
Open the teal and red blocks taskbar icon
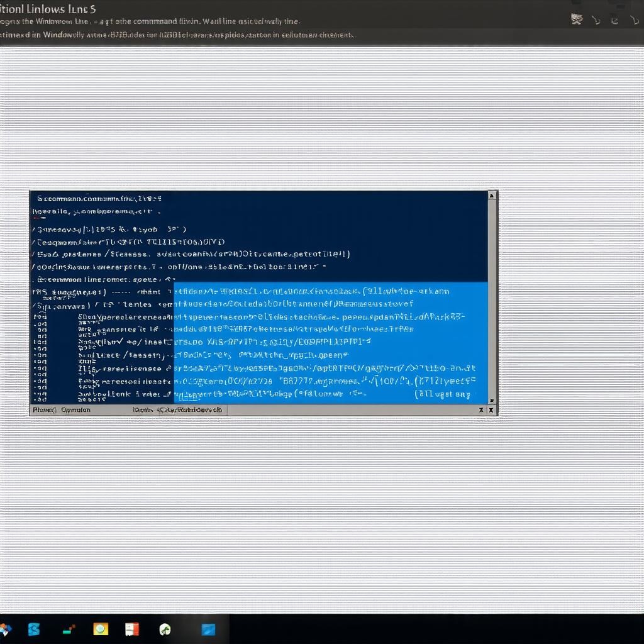tap(69, 629)
